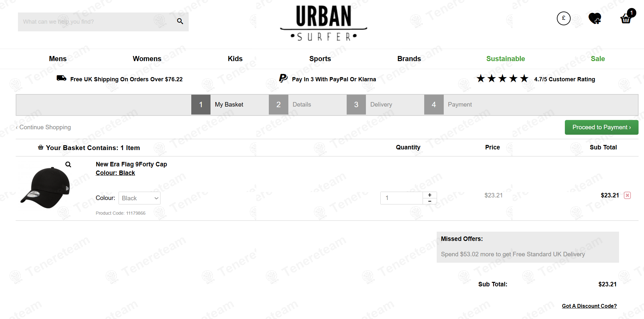Click Spend $53.02 more offer text
The image size is (644, 319).
pyautogui.click(x=513, y=254)
